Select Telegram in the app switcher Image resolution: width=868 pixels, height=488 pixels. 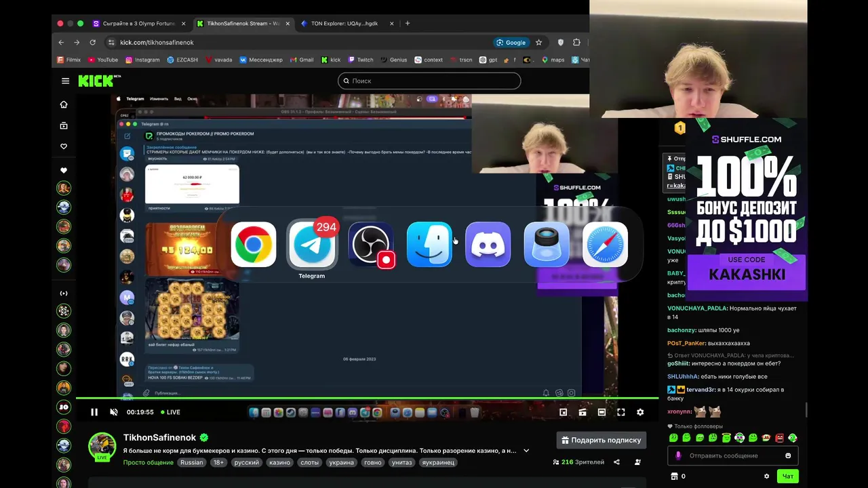312,245
